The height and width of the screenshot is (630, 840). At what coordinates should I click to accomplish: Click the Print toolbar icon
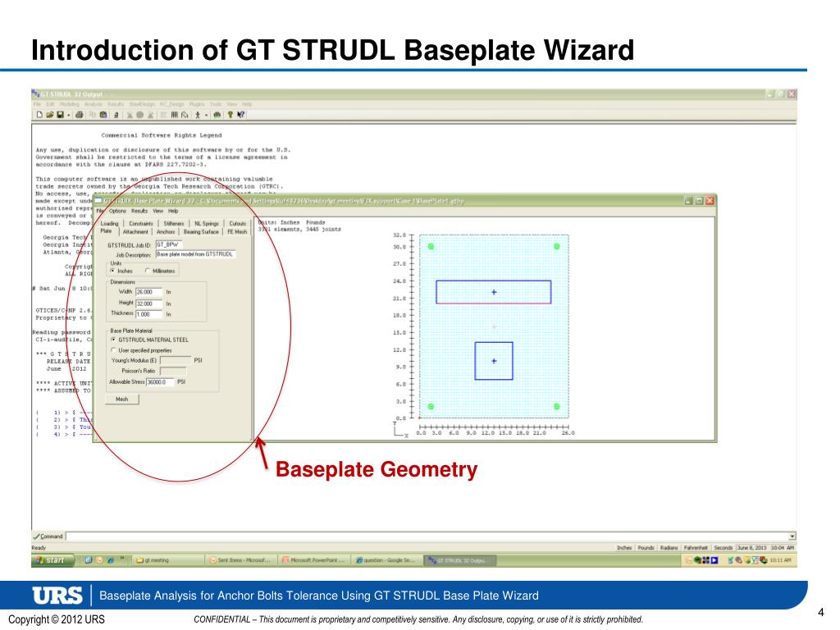(80, 115)
